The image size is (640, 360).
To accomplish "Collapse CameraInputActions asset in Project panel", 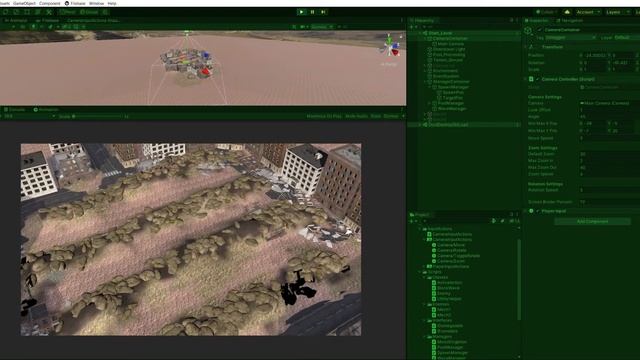I will point(424,240).
